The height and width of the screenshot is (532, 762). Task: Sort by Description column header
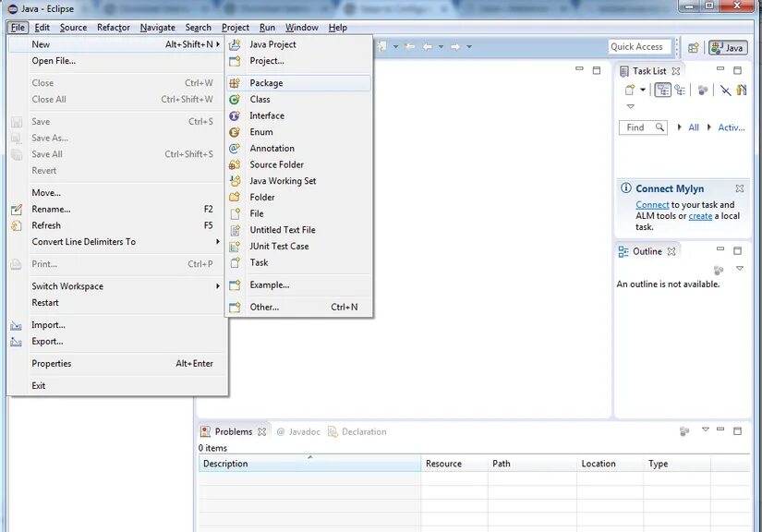[x=310, y=464]
